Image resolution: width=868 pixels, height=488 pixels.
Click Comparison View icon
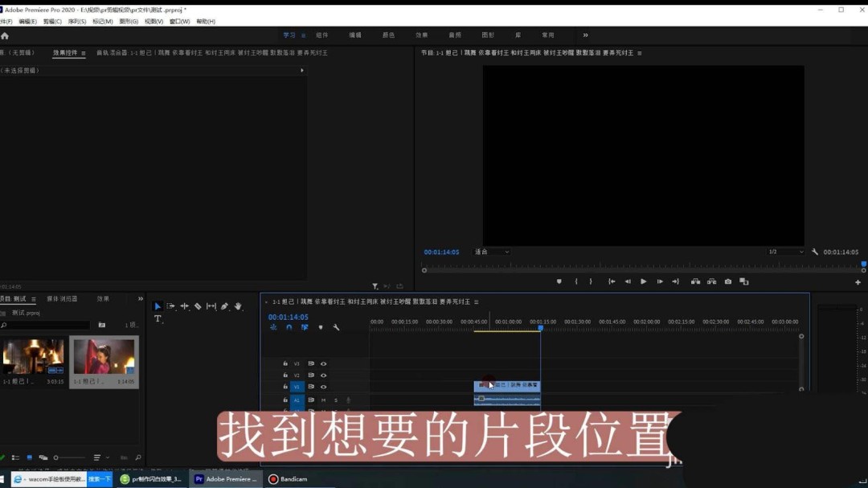coord(744,282)
